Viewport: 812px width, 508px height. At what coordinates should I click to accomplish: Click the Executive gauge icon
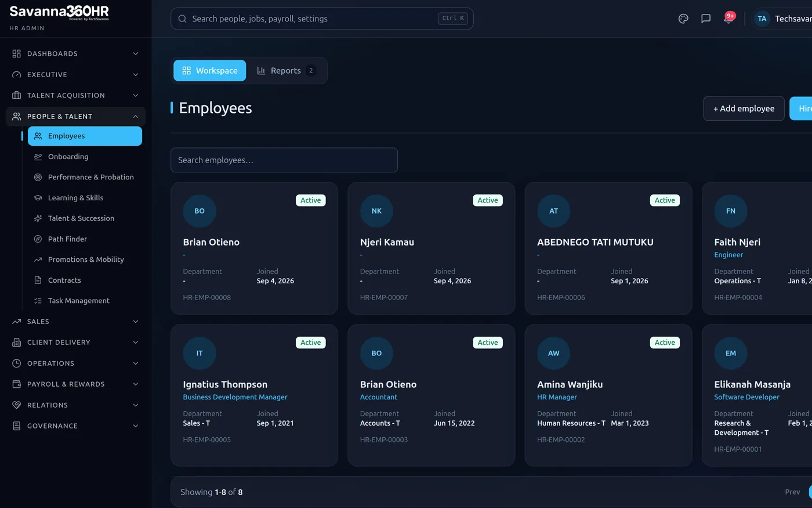coord(16,74)
